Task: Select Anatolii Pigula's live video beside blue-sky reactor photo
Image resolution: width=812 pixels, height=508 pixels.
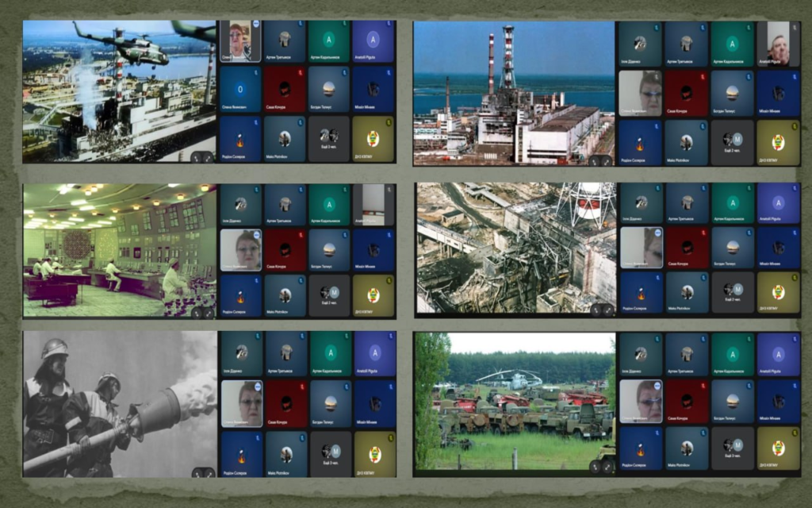Action: 778,43
